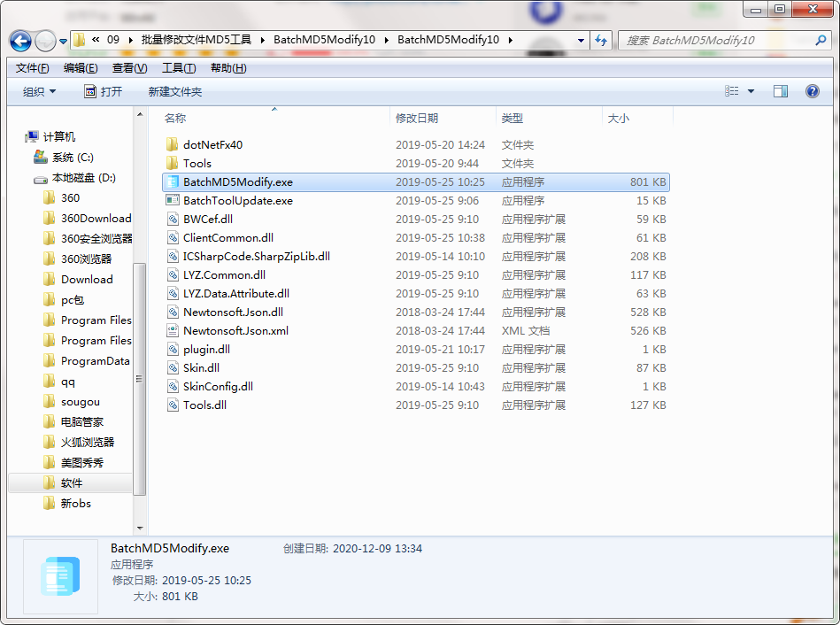Open Help via the blue question-mark icon

(813, 91)
